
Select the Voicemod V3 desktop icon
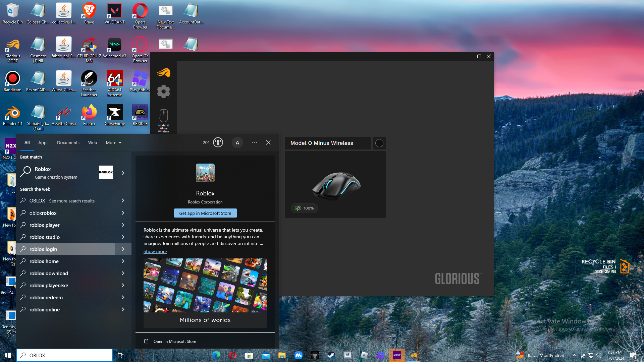[x=114, y=48]
